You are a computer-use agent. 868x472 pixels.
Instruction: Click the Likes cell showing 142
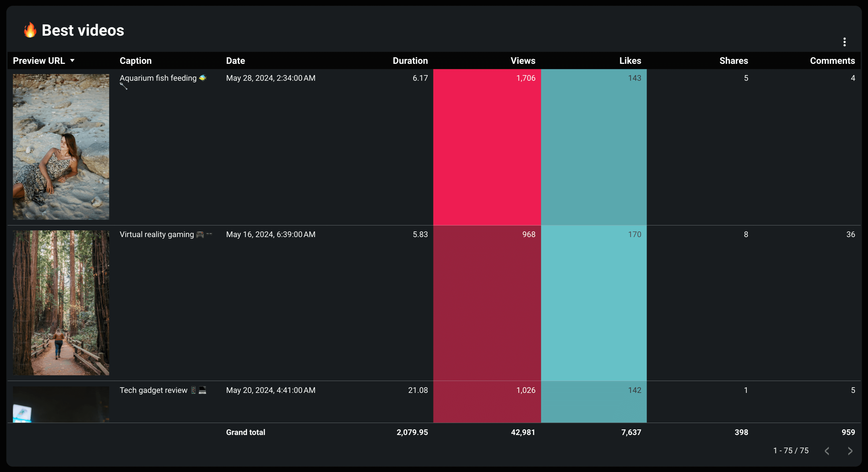[594, 402]
